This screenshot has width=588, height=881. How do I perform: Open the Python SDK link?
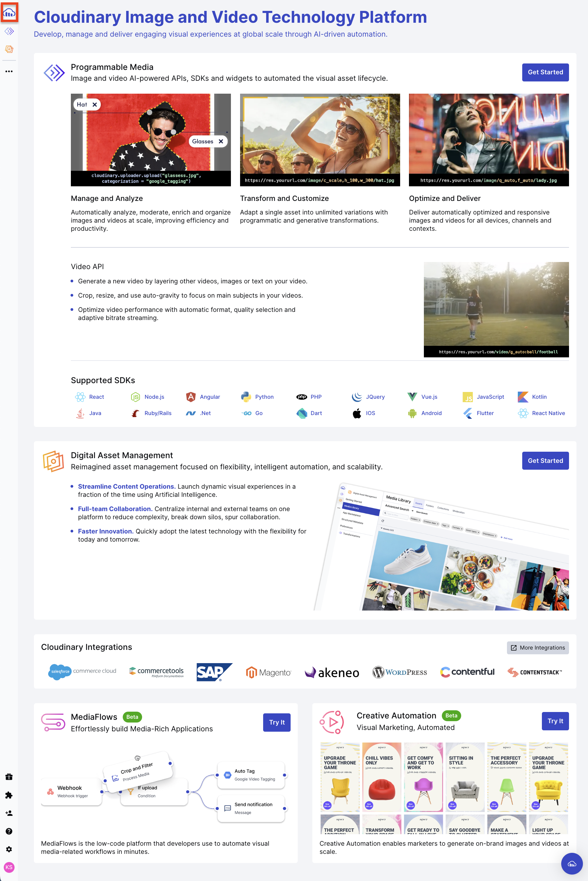click(264, 397)
